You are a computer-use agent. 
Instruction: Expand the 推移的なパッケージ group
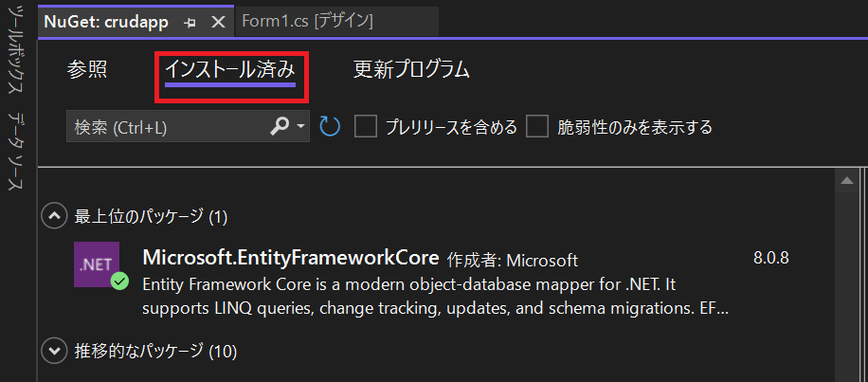[x=54, y=352]
